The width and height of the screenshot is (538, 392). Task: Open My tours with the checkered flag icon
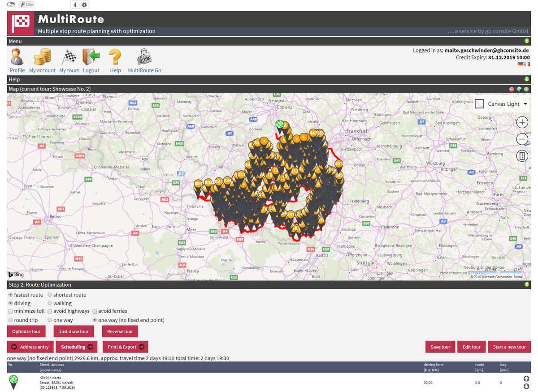click(x=69, y=57)
